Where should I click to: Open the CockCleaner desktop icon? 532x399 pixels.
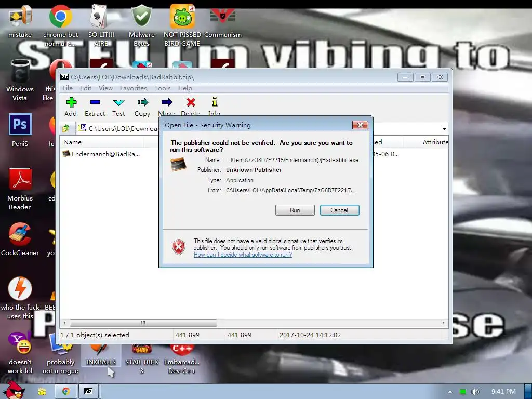[20, 240]
